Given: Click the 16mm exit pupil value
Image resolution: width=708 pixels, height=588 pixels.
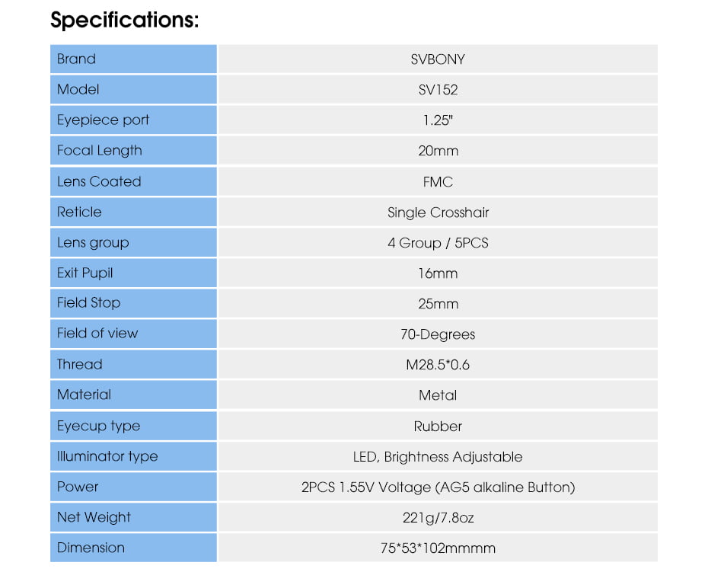Looking at the screenshot, I should click(x=437, y=273).
